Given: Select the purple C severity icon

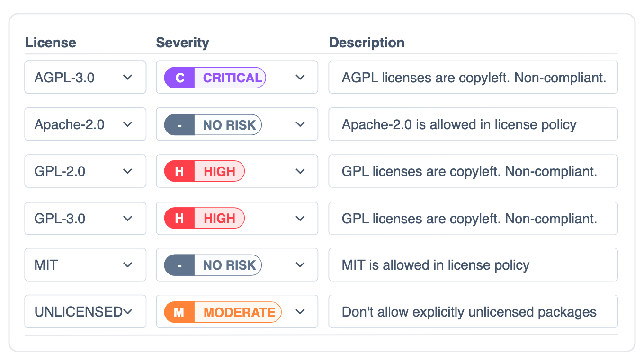Looking at the screenshot, I should coord(179,77).
